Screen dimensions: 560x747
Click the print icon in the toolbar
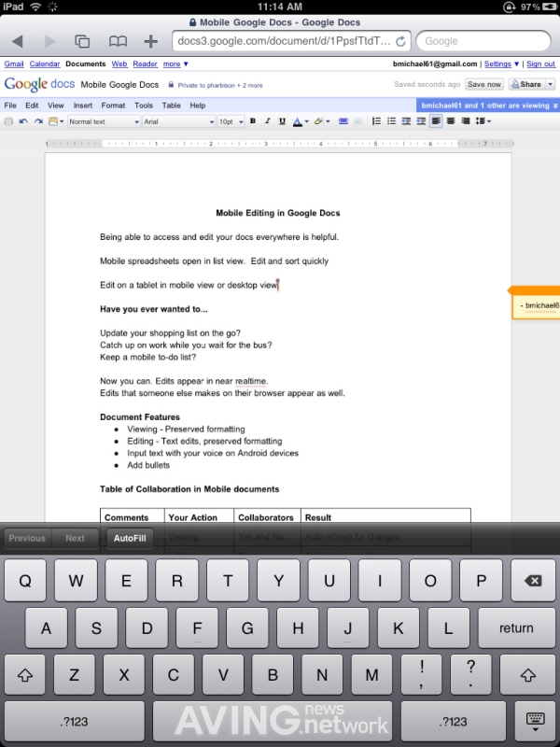[x=8, y=121]
